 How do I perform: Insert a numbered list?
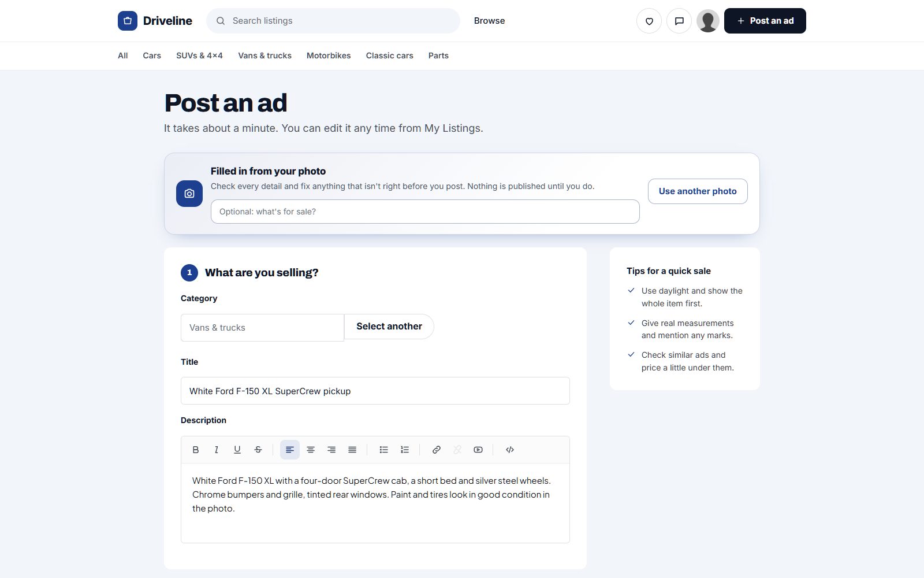405,450
